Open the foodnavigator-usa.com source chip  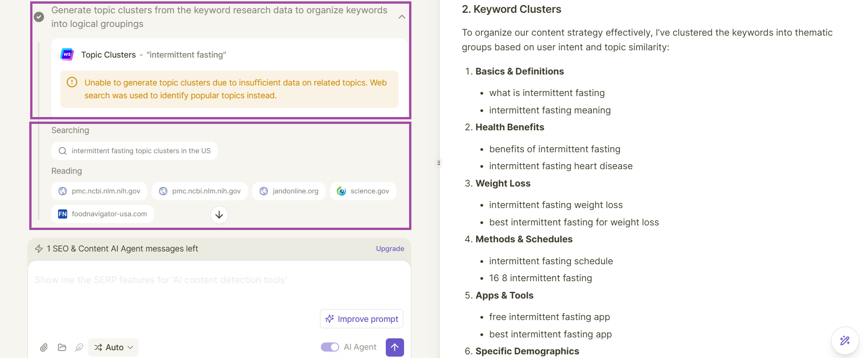[x=102, y=214]
